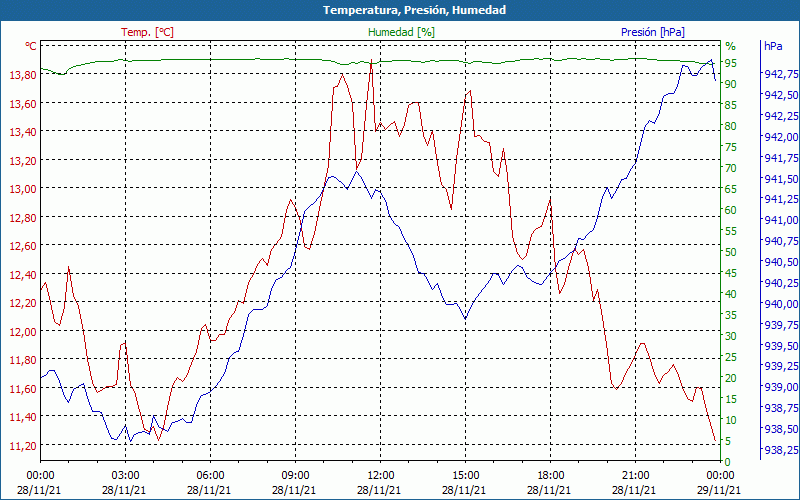This screenshot has height=500, width=800.
Task: Click the '11,60' temperature axis value
Action: point(23,388)
